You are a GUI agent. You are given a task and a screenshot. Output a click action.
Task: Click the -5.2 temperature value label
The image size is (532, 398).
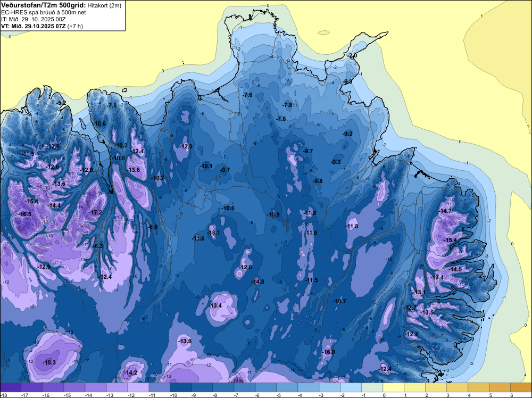(61, 103)
